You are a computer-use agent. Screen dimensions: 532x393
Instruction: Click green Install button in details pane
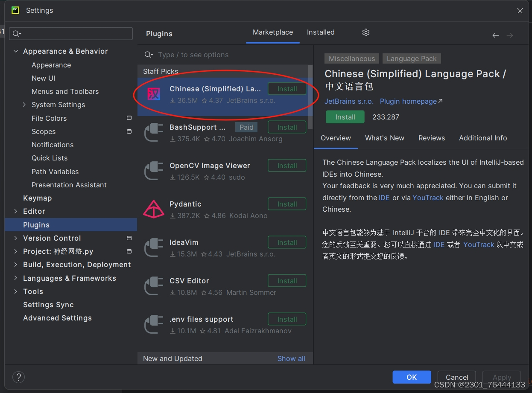click(345, 117)
